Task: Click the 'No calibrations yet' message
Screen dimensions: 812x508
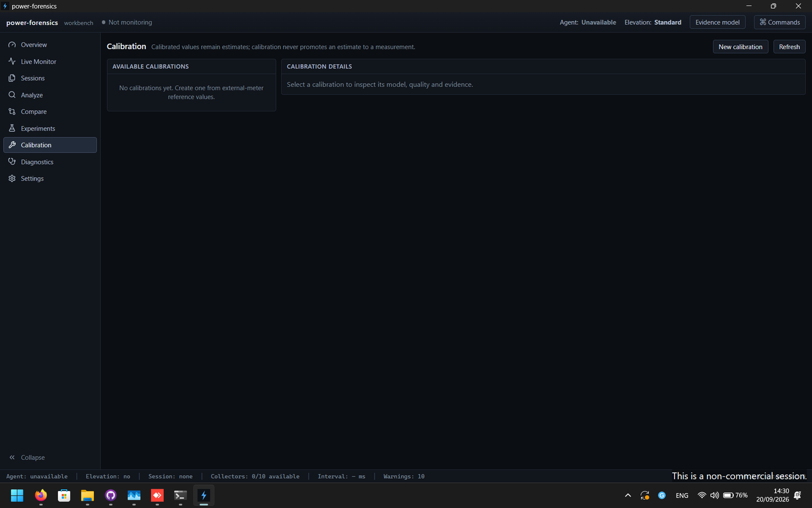Action: [191, 92]
